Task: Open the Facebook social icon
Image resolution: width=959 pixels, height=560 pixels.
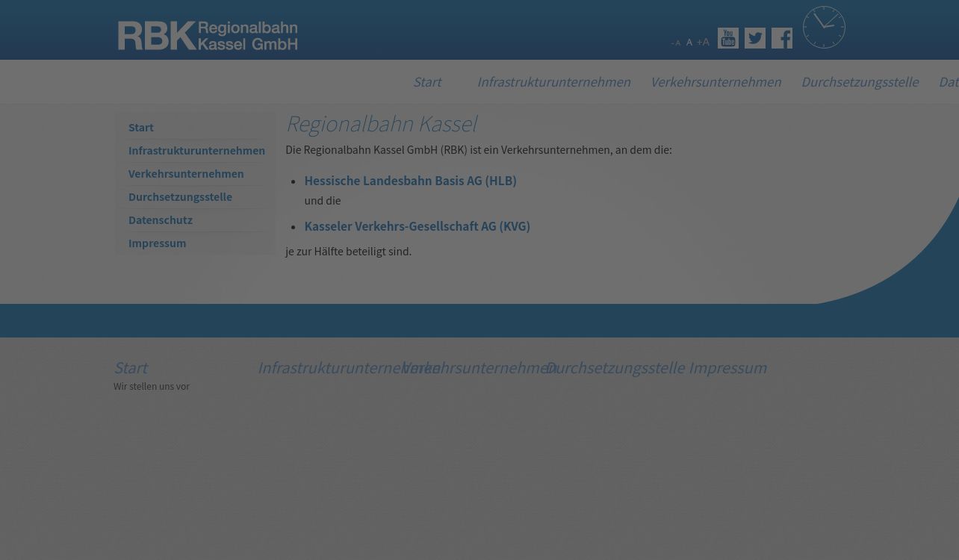Action: 782,38
